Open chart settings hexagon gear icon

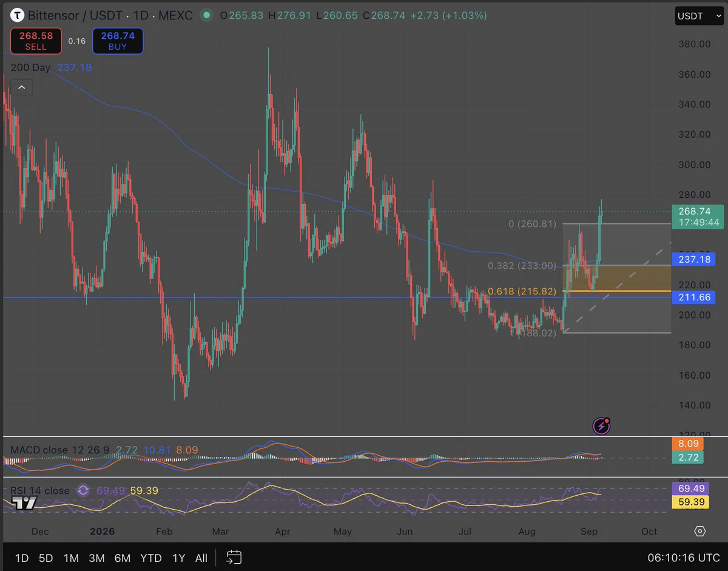tap(699, 531)
